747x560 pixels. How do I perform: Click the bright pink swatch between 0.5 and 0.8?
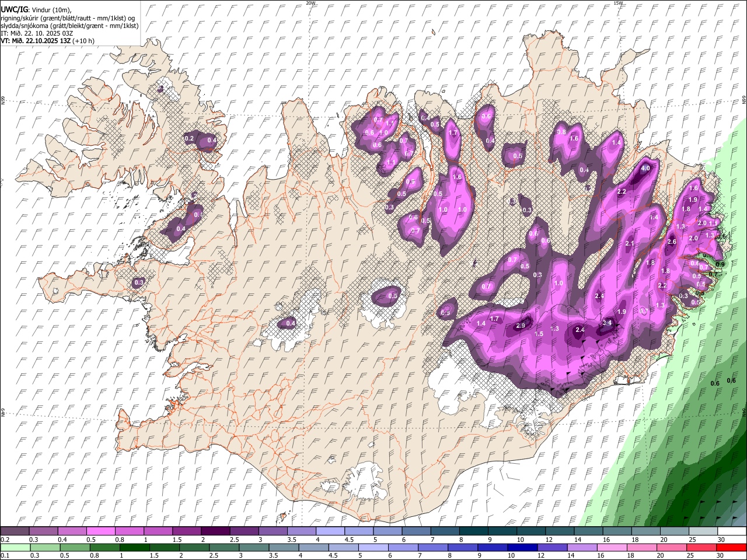point(101,531)
